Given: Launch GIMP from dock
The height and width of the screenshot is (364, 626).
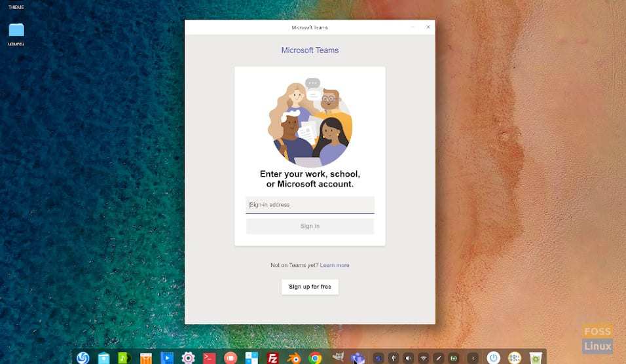Looking at the screenshot, I should [338, 357].
